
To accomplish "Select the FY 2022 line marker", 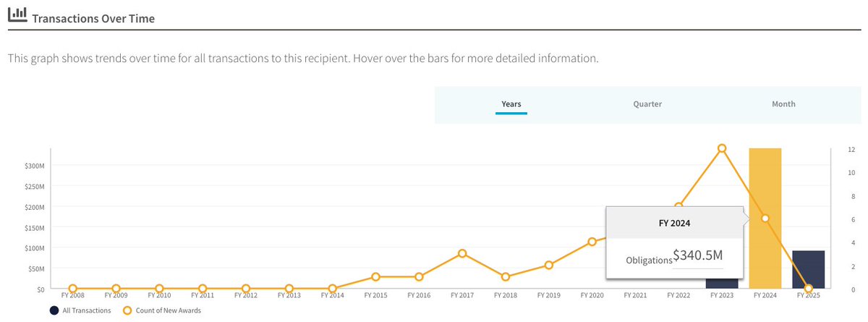I will tap(678, 207).
